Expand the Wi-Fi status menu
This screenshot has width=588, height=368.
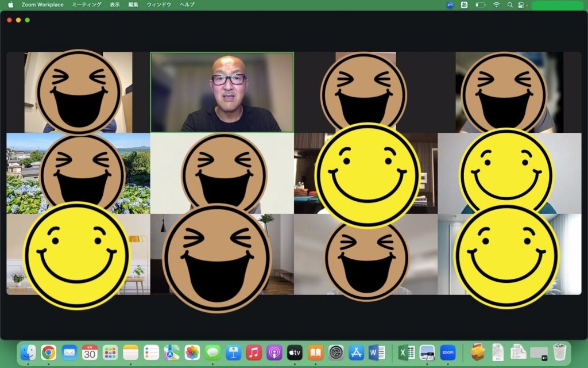pyautogui.click(x=496, y=5)
